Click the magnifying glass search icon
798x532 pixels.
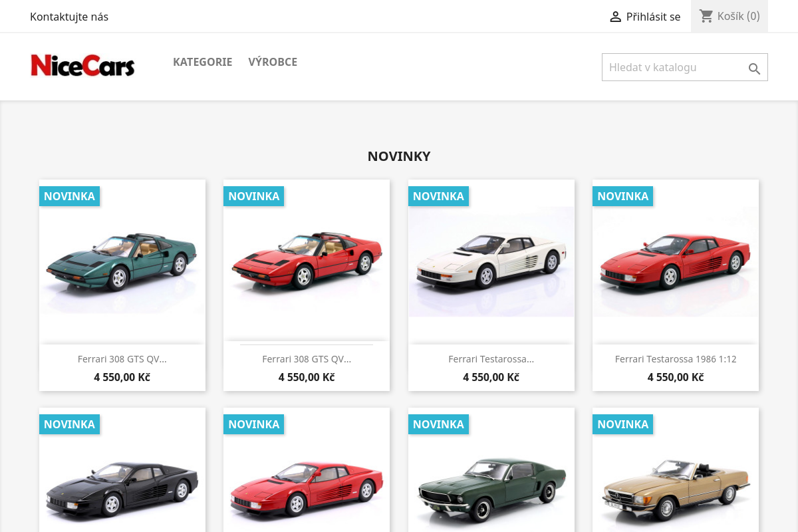[754, 68]
